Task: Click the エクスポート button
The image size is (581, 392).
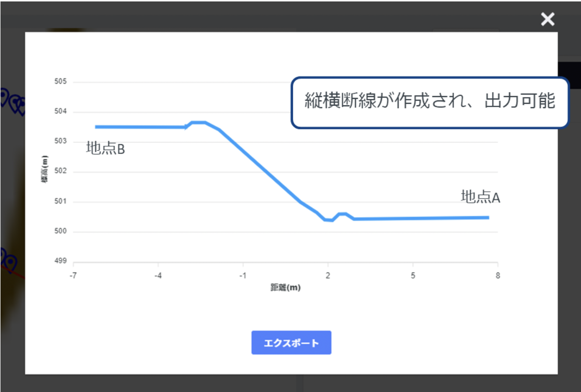Action: (x=291, y=343)
